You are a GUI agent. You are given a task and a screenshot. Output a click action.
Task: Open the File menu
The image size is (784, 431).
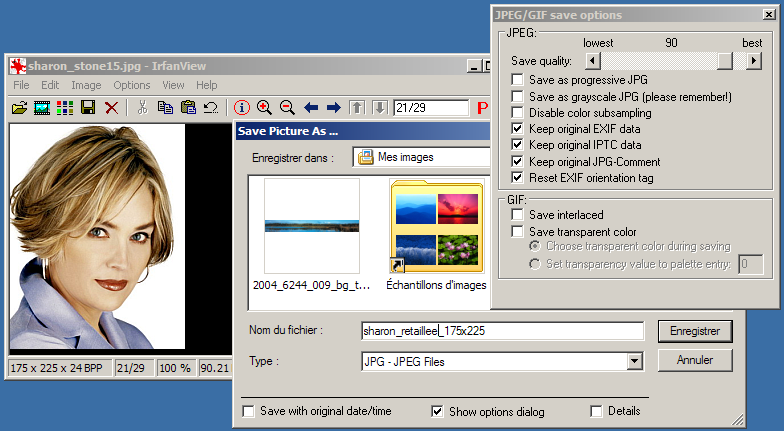[21, 85]
